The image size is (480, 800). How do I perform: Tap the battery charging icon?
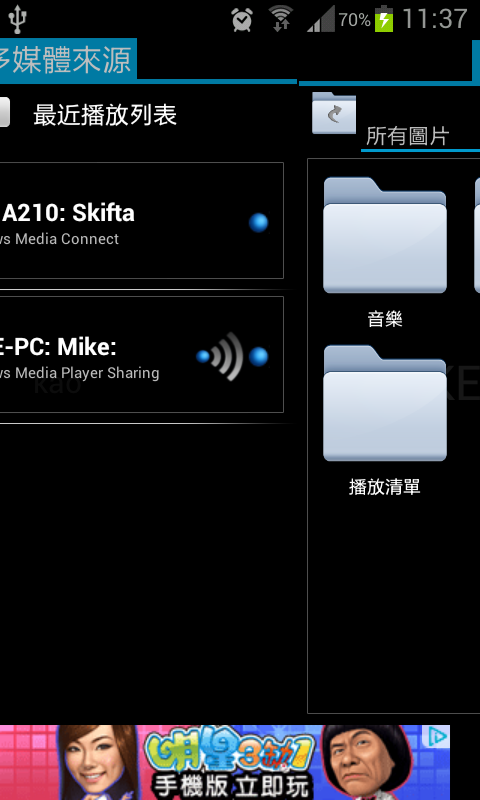click(384, 19)
